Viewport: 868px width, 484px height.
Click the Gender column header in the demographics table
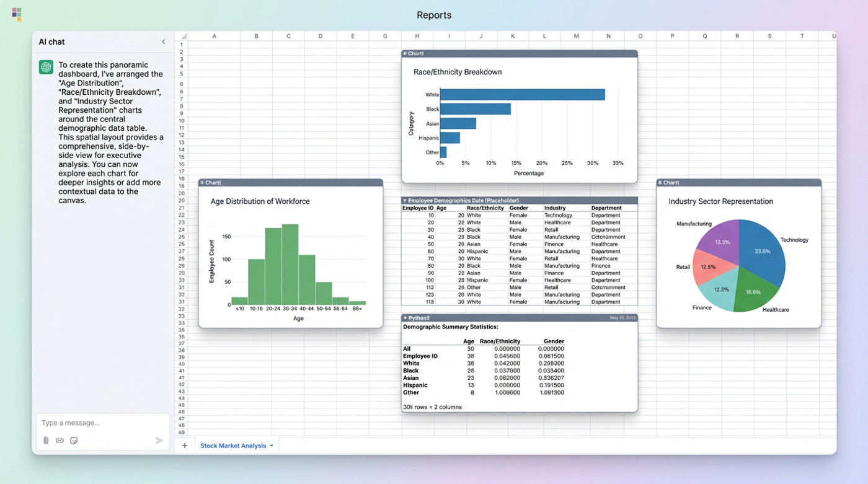coord(519,208)
